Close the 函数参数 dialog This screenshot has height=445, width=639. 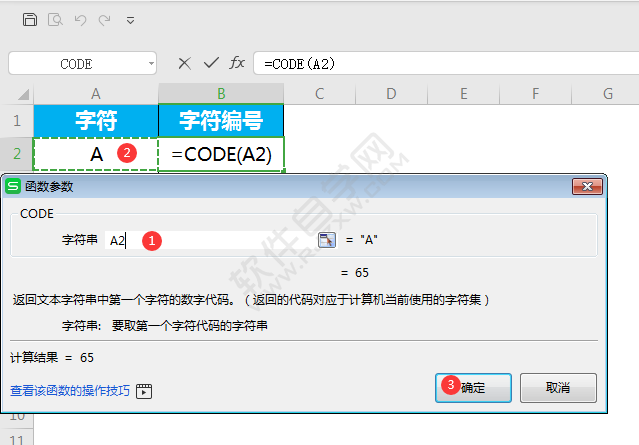(x=587, y=187)
